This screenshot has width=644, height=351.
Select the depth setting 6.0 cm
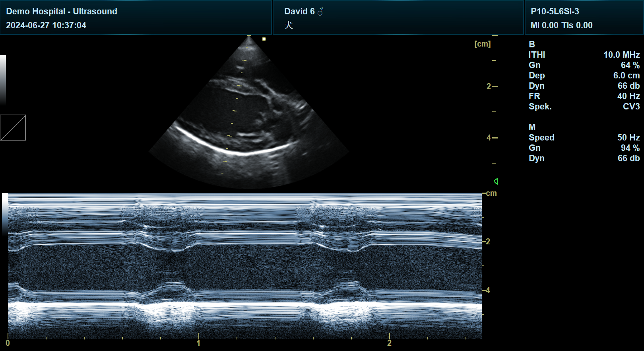click(x=626, y=76)
